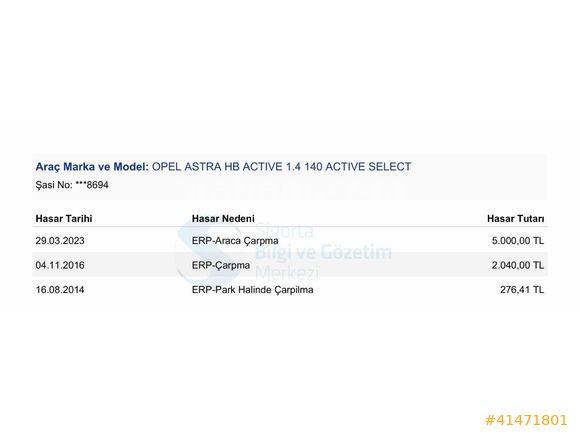Click the Şasi No ***8694 text
Screen dimensions: 580x435
tap(72, 185)
